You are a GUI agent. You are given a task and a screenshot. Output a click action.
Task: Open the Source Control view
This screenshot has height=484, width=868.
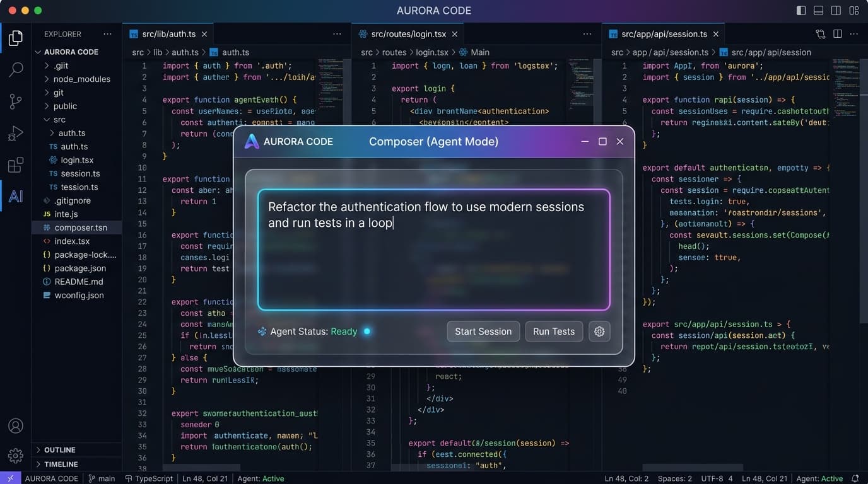click(x=16, y=101)
